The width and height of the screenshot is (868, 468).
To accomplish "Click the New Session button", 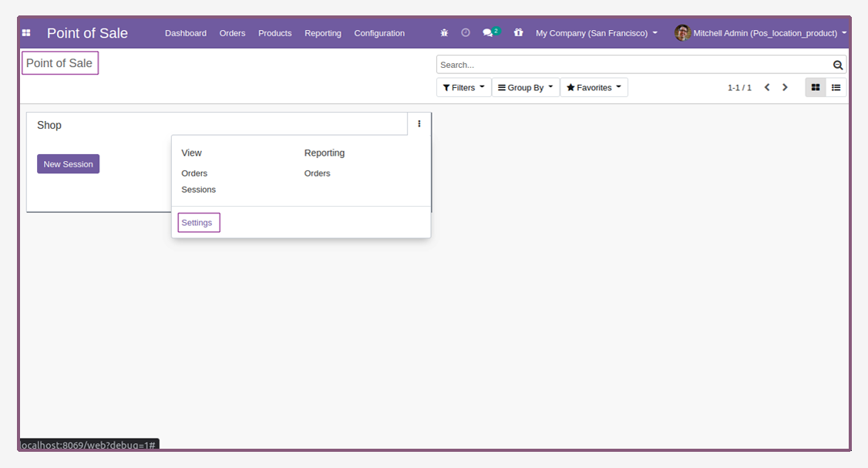I will pyautogui.click(x=68, y=164).
